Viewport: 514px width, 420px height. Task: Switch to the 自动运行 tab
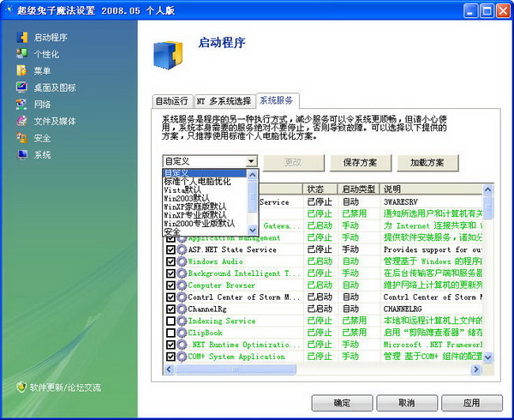point(171,100)
